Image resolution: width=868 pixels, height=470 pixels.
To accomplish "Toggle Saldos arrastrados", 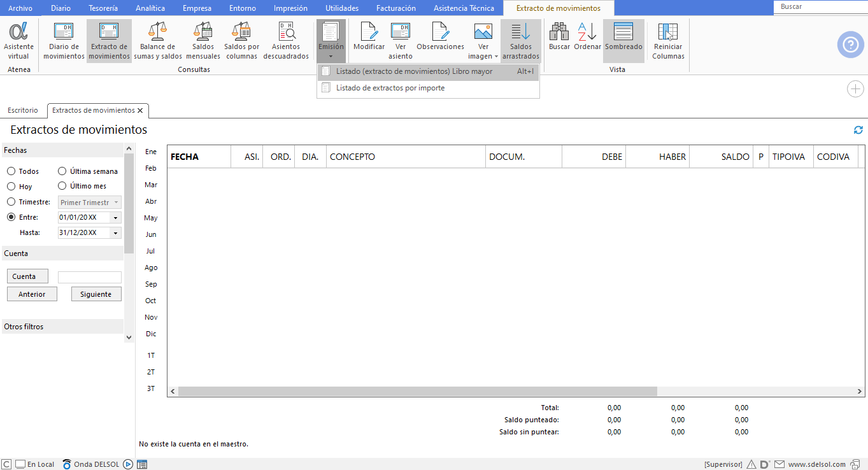I will click(x=521, y=41).
